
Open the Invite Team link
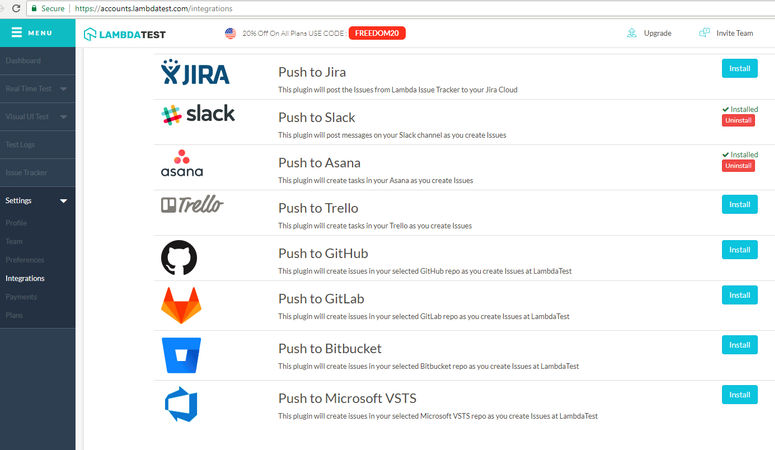tap(734, 33)
